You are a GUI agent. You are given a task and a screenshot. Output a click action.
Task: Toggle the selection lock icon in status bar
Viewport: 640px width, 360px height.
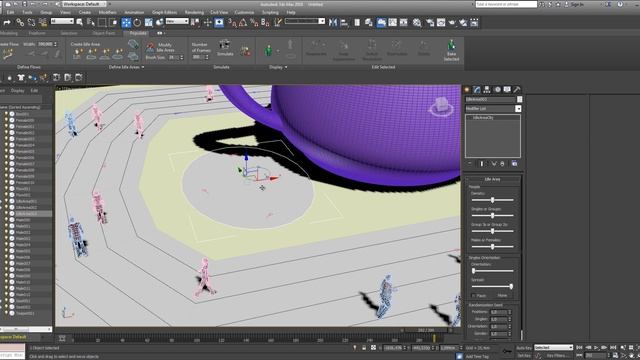click(x=364, y=348)
